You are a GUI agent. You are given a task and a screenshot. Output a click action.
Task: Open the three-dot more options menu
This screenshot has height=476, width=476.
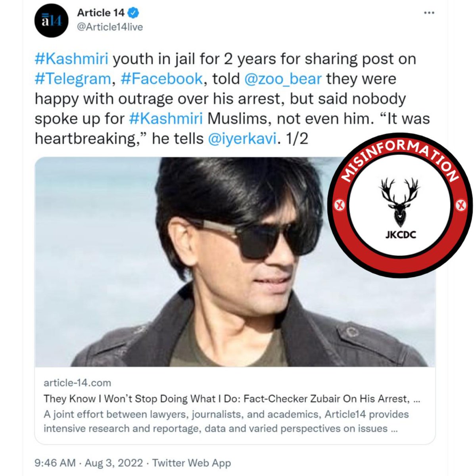429,13
